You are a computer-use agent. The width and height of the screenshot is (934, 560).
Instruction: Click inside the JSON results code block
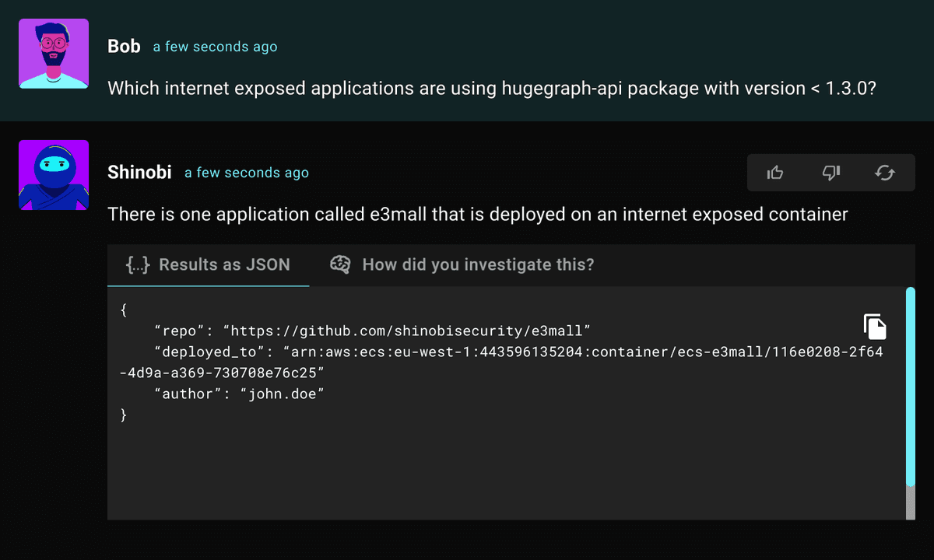pos(467,436)
